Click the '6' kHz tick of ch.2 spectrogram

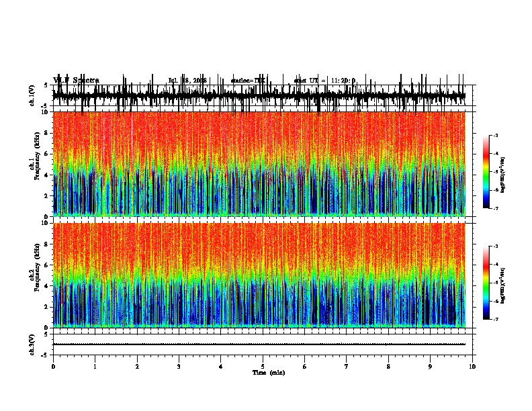tap(46, 265)
